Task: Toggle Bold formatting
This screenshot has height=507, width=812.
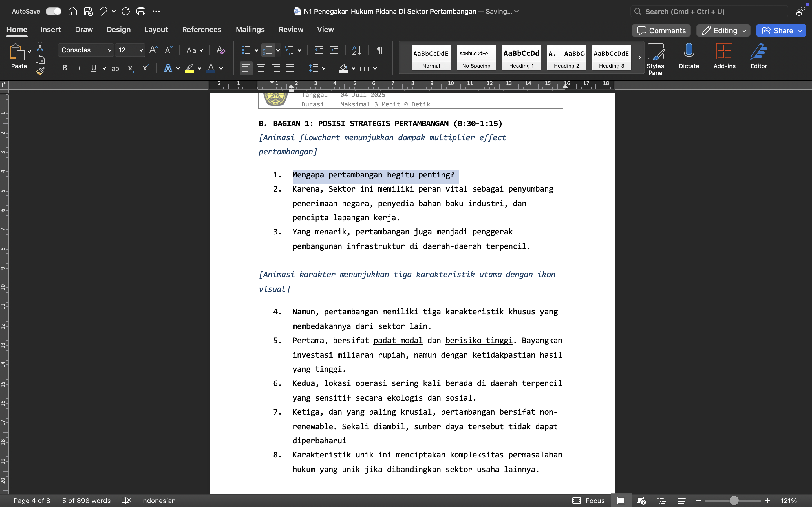Action: (x=65, y=68)
